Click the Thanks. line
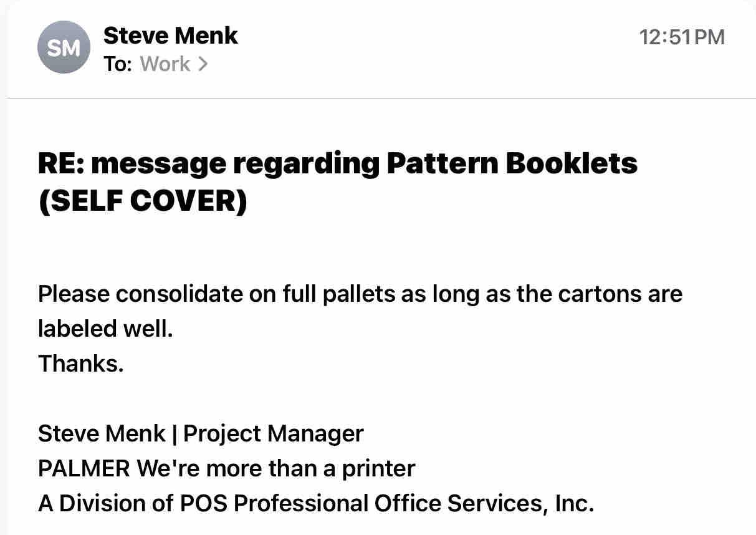The width and height of the screenshot is (756, 535). coord(81,363)
